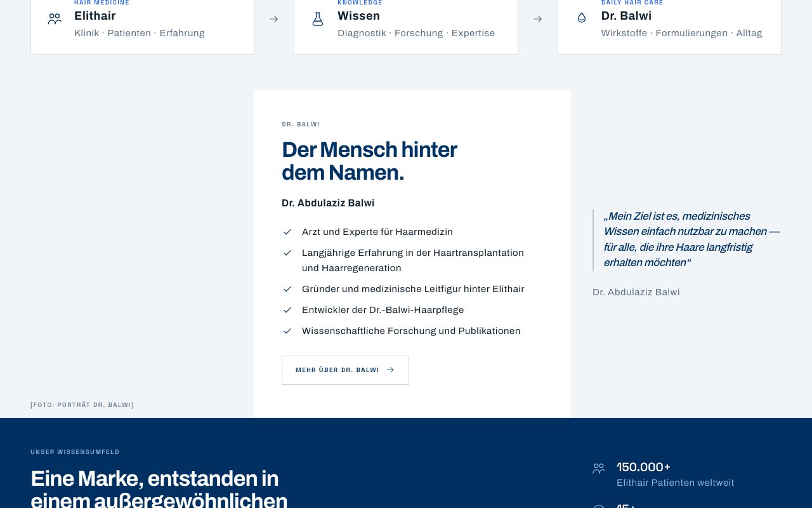Open the Mehr über Dr. Balwi button
812x508 pixels.
(x=345, y=370)
